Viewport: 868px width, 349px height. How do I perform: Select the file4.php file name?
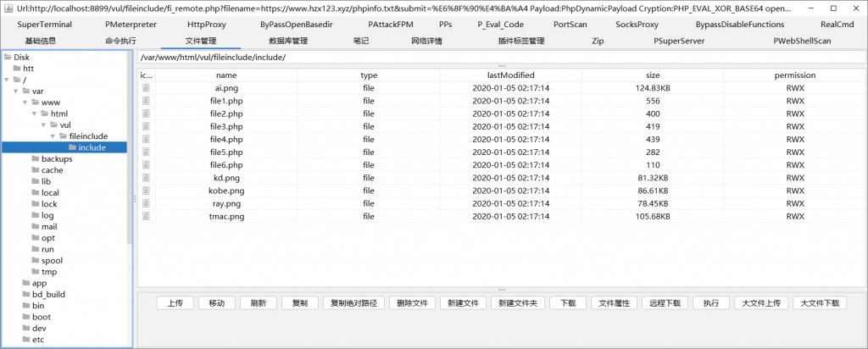click(x=226, y=140)
